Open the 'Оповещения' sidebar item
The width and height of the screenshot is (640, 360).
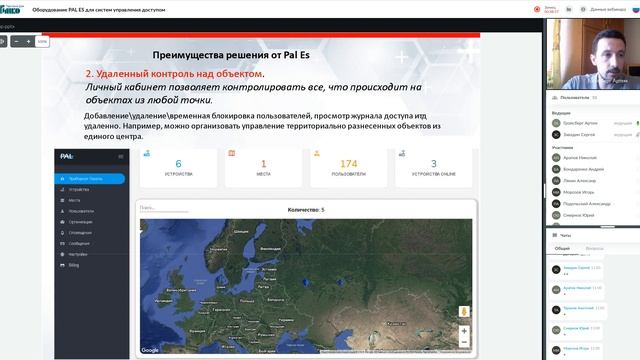click(x=80, y=233)
